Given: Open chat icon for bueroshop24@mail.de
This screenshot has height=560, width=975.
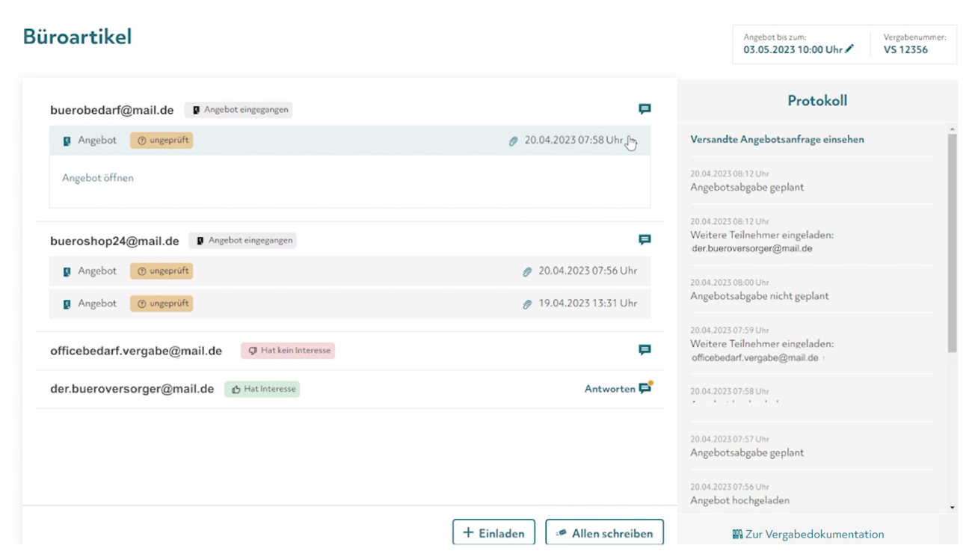Looking at the screenshot, I should click(x=645, y=240).
